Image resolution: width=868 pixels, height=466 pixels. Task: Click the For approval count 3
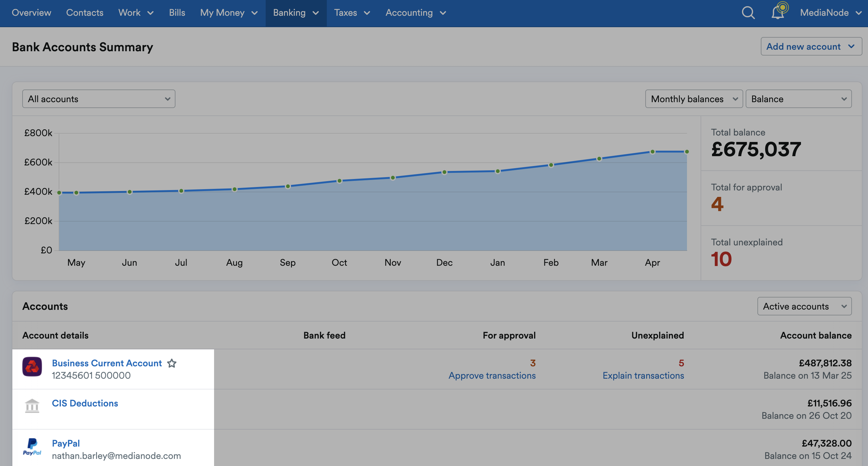(x=533, y=363)
